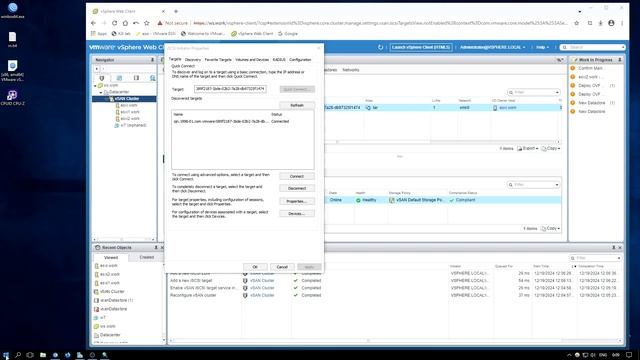640x360 pixels.
Task: Cancel the iSCSI Initiator Properties dialog
Action: click(x=282, y=267)
